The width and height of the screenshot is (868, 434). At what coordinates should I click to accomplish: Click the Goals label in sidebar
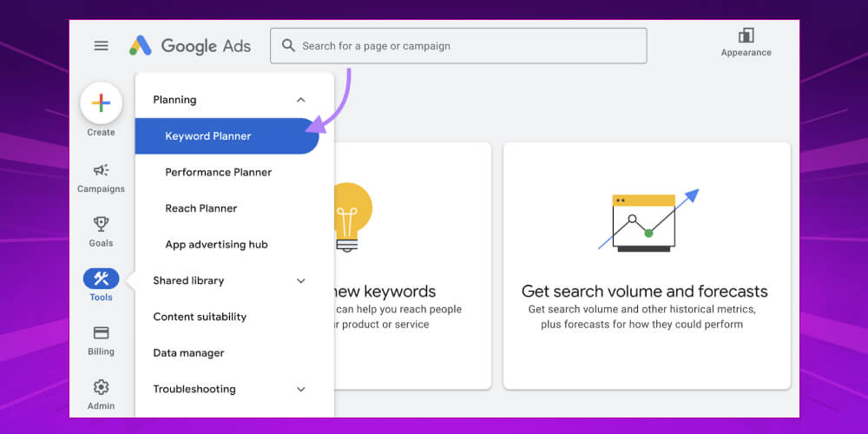[x=101, y=243]
